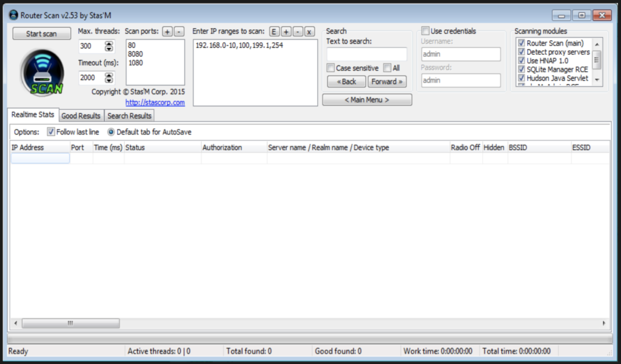This screenshot has height=364, width=621.
Task: Uncheck the Router Scan (main) module
Action: click(x=522, y=43)
